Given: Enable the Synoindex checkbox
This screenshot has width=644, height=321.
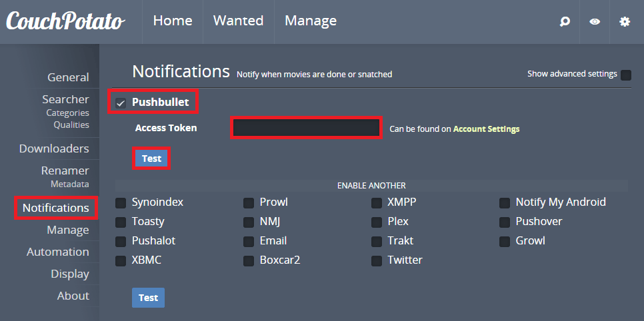Looking at the screenshot, I should click(121, 202).
